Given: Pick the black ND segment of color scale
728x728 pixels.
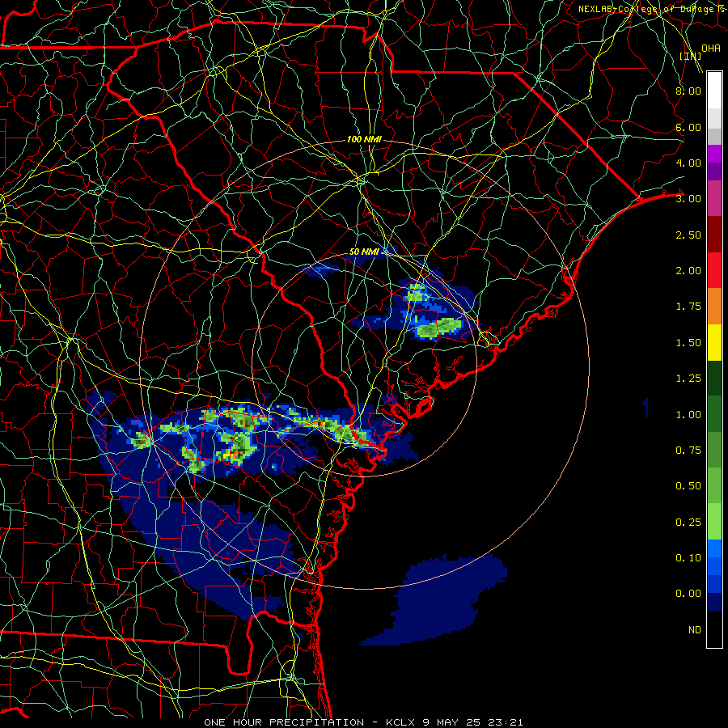Looking at the screenshot, I should 714,629.
